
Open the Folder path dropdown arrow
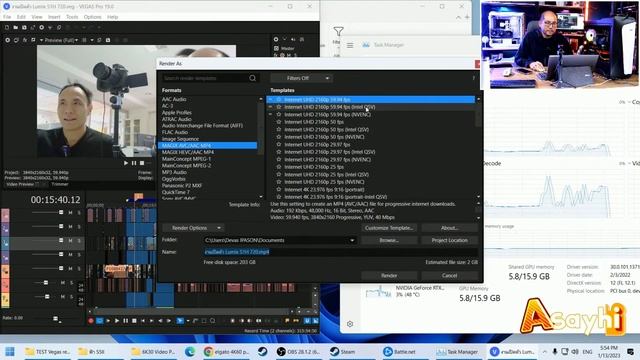pos(352,240)
